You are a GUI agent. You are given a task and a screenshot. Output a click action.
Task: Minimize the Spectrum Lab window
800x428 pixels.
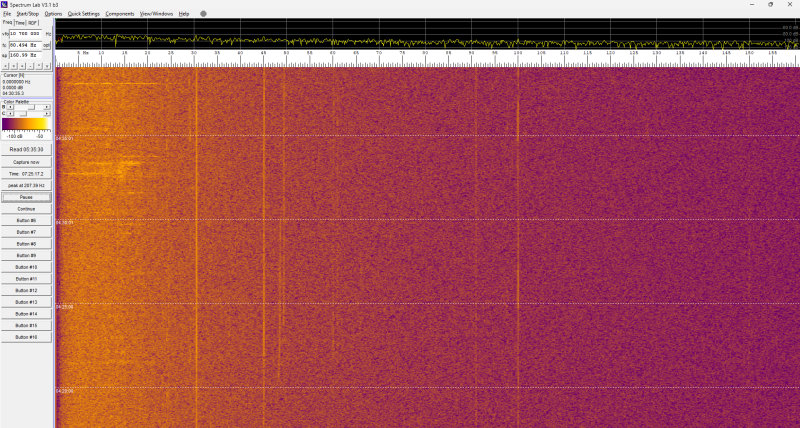(x=752, y=5)
